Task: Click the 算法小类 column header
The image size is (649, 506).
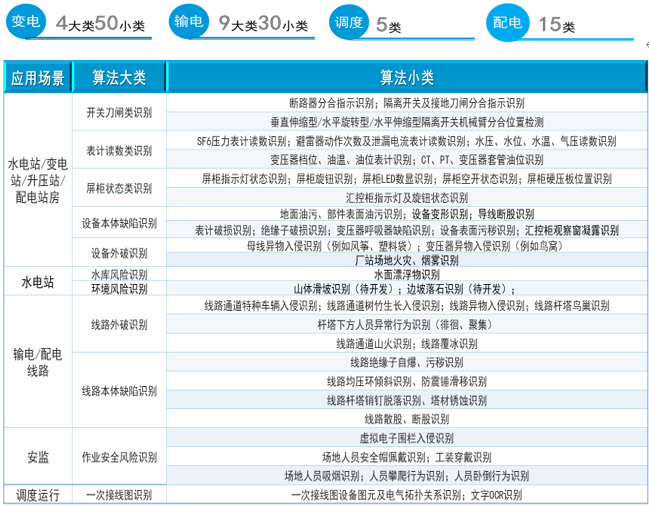Action: coord(406,77)
